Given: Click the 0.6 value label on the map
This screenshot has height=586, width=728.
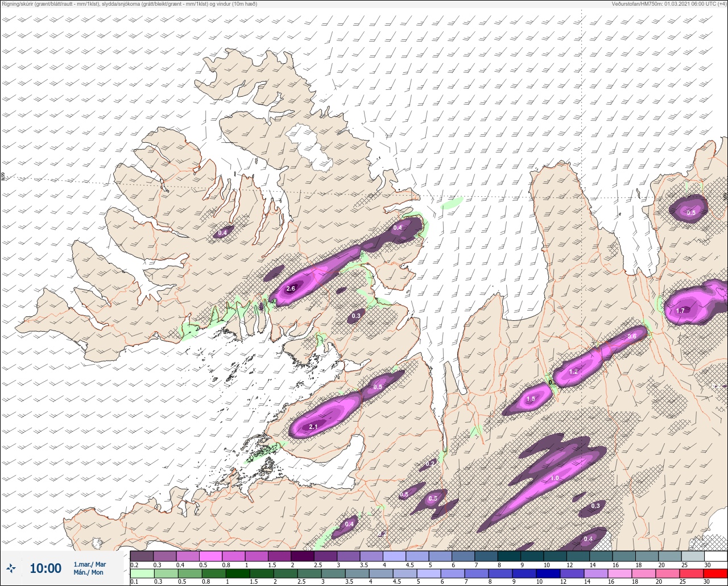Looking at the screenshot, I should [631, 336].
